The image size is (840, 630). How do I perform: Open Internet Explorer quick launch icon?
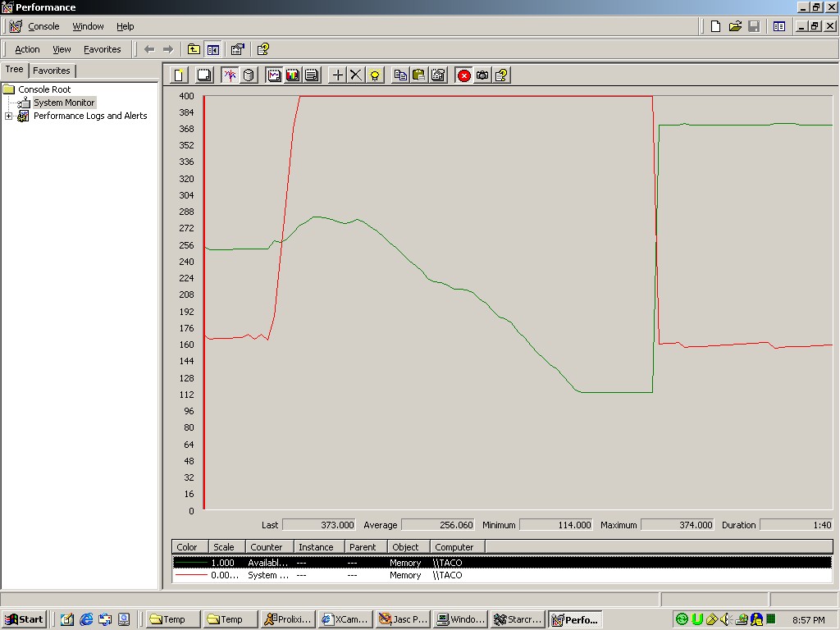pos(85,619)
